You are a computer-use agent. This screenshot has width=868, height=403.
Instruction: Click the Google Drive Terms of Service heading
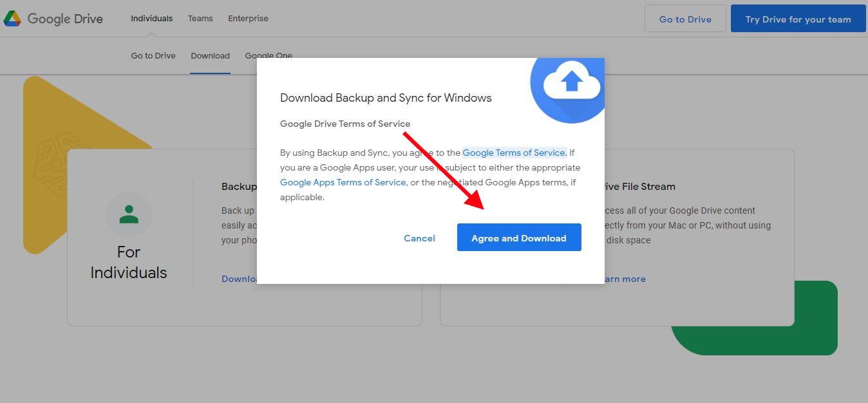tap(345, 124)
